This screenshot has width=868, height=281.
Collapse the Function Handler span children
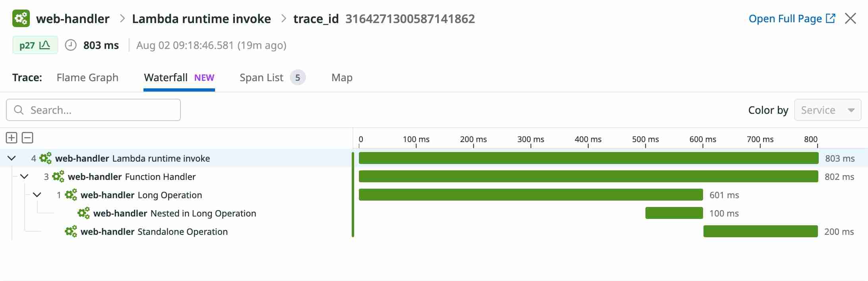tap(25, 176)
